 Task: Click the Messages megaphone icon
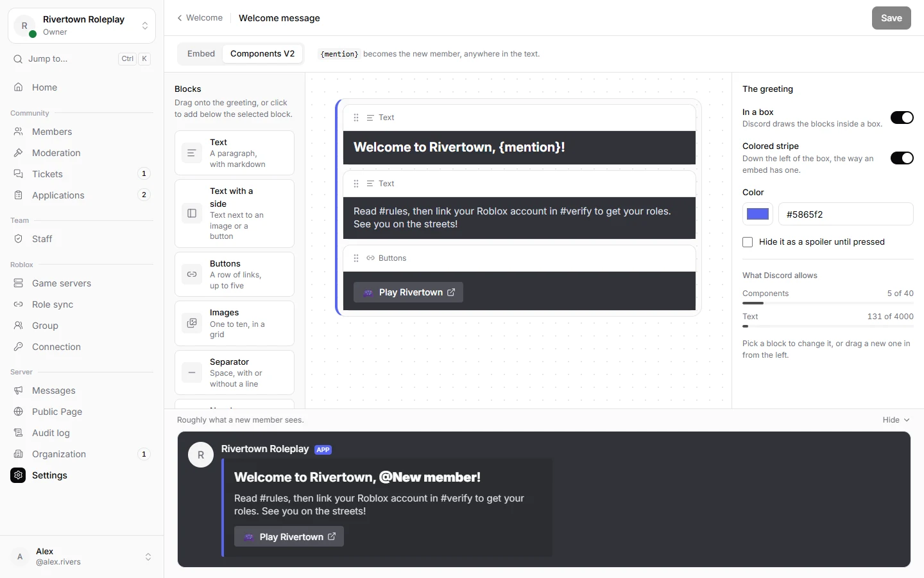tap(19, 390)
